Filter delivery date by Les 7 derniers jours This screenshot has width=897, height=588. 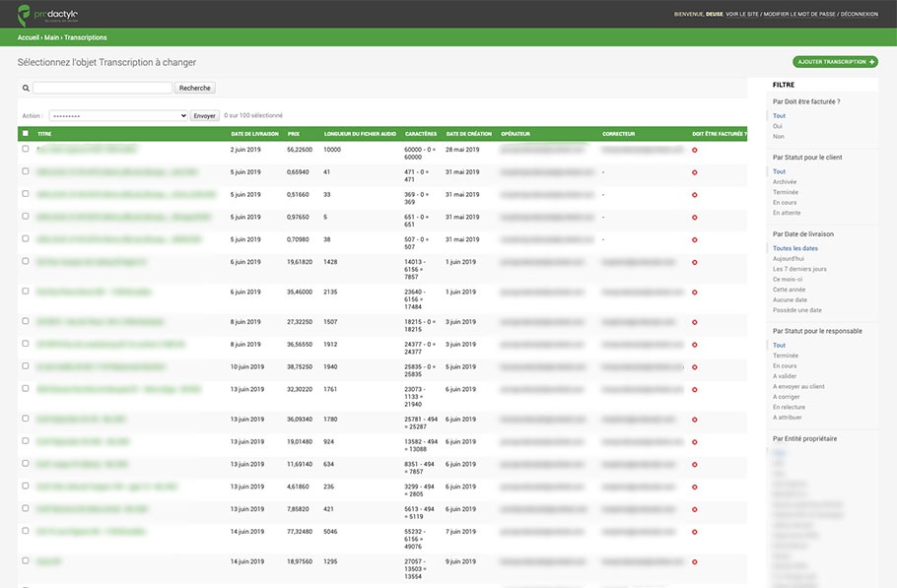coord(799,269)
